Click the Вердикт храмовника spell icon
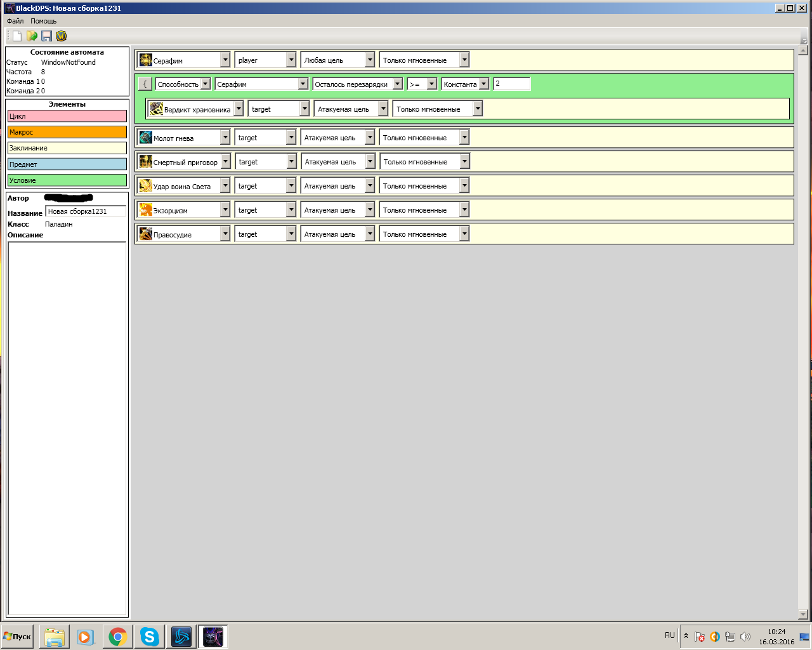The image size is (812, 650). point(157,109)
